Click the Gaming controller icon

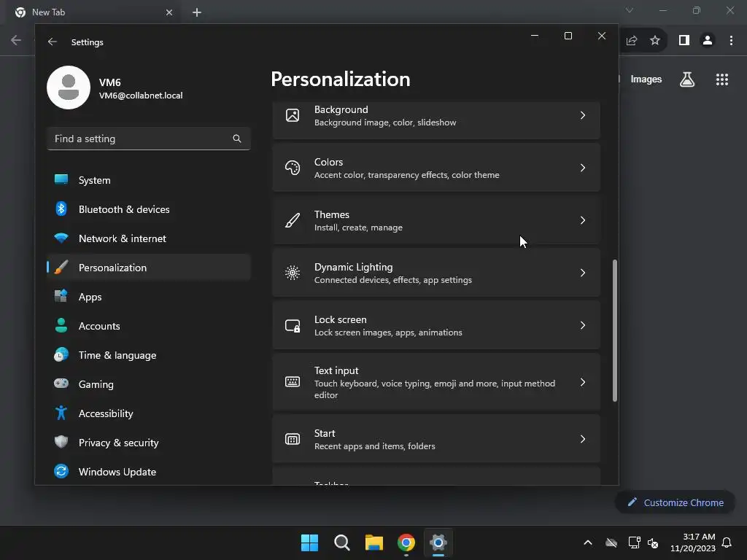click(x=61, y=384)
